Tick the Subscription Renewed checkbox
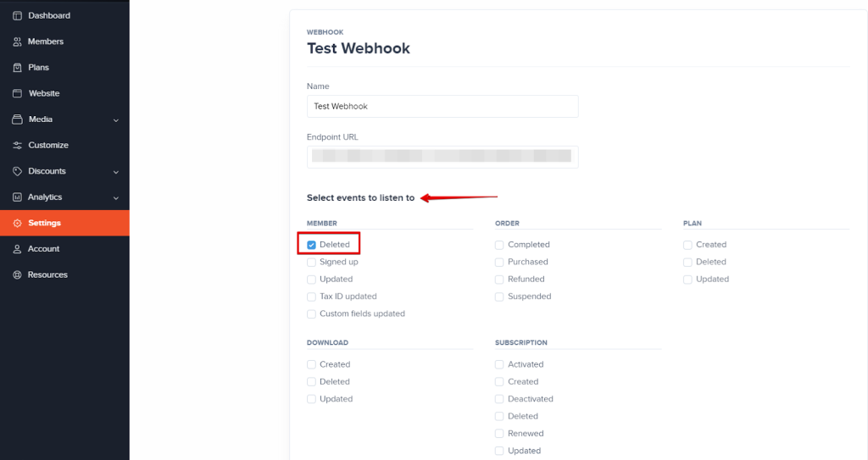This screenshot has width=868, height=460. (x=500, y=434)
